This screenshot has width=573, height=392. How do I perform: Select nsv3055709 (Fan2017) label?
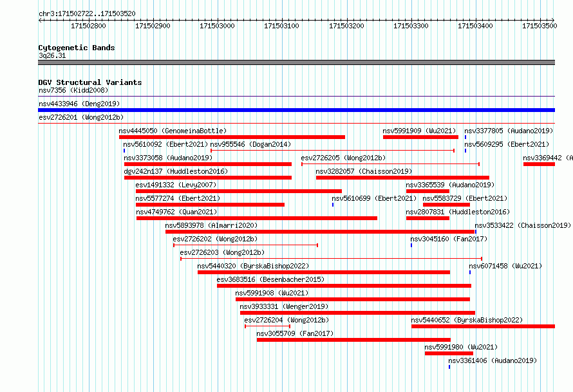[x=295, y=333]
